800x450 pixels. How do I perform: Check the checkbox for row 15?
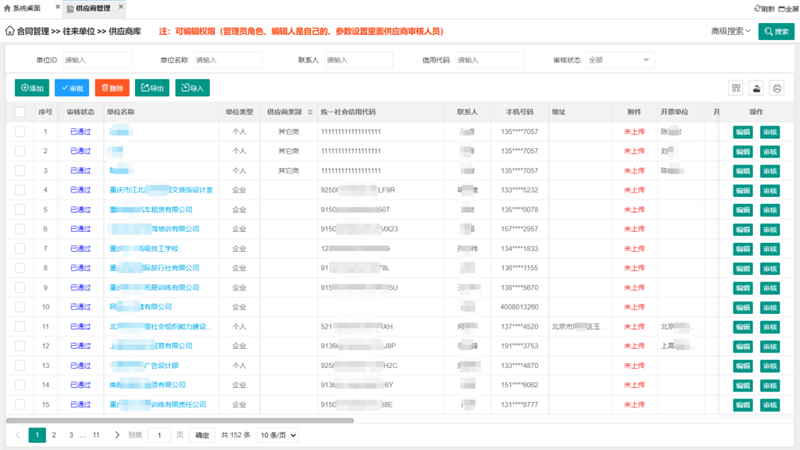pos(20,405)
